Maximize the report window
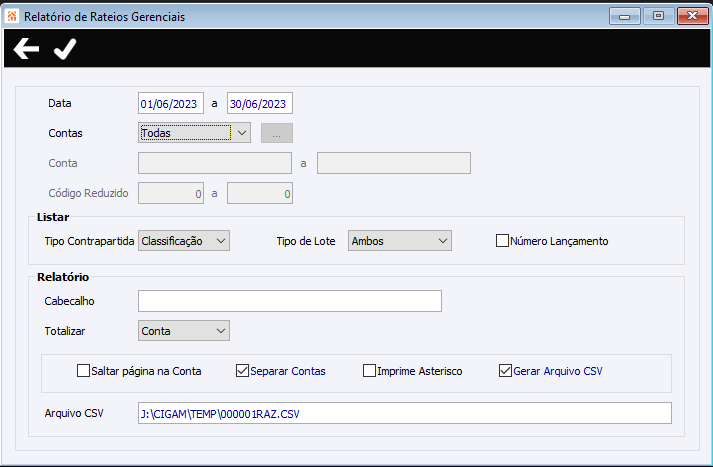Image resolution: width=713 pixels, height=467 pixels. point(657,16)
